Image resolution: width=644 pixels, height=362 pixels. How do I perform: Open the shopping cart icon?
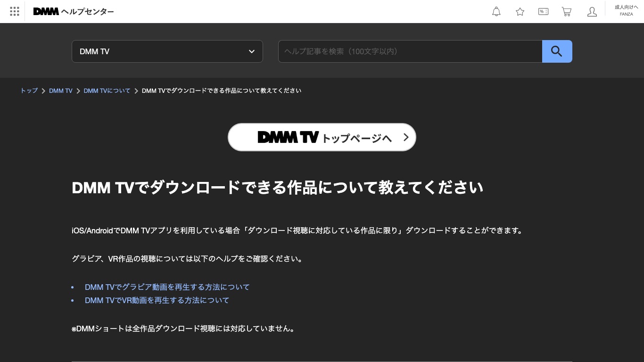(x=567, y=12)
